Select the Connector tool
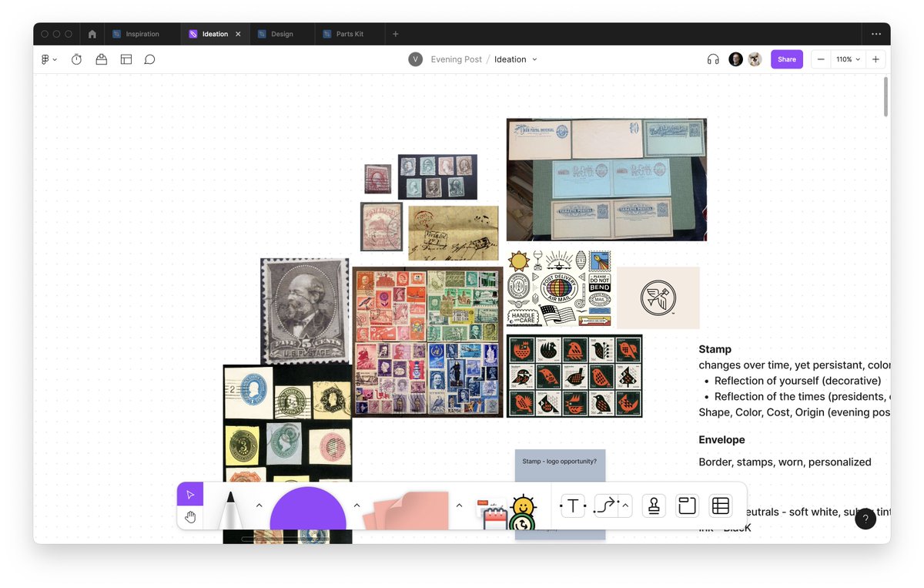Image resolution: width=924 pixels, height=588 pixels. point(608,506)
